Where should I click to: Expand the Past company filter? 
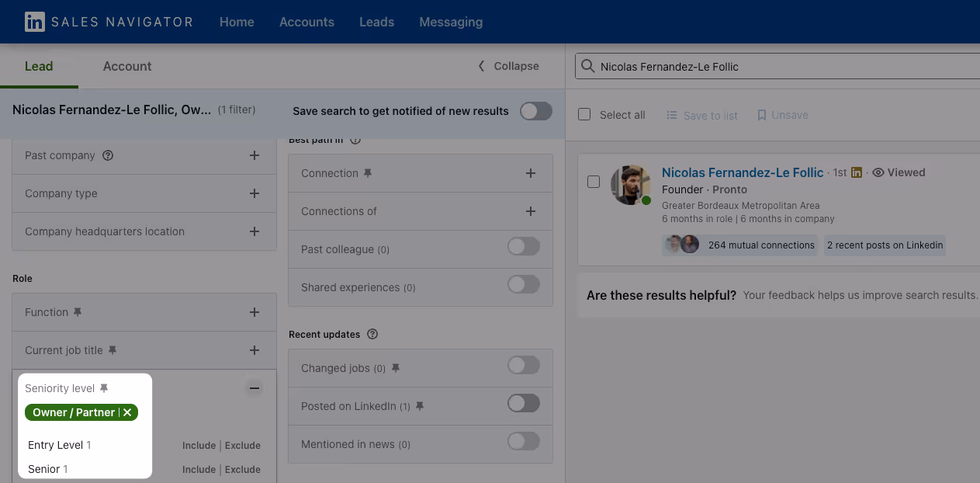[254, 155]
